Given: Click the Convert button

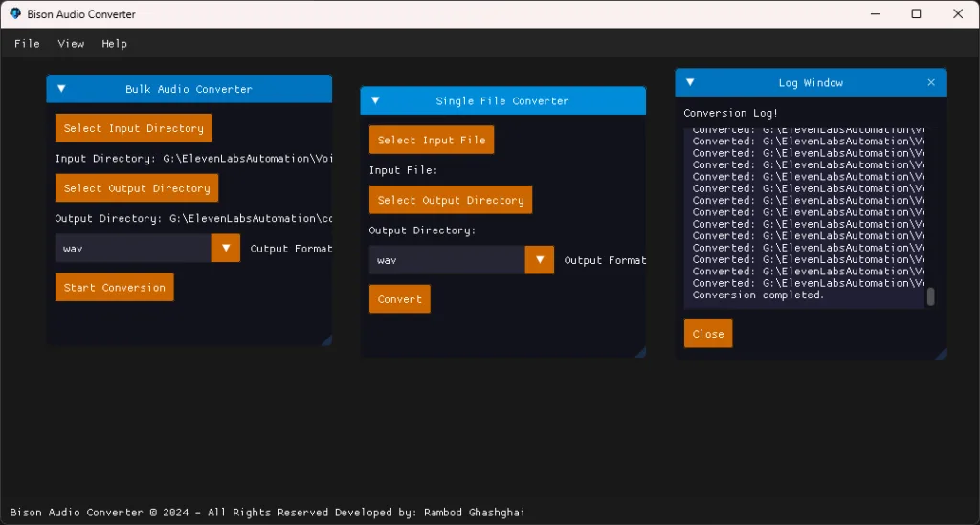Looking at the screenshot, I should pyautogui.click(x=399, y=299).
